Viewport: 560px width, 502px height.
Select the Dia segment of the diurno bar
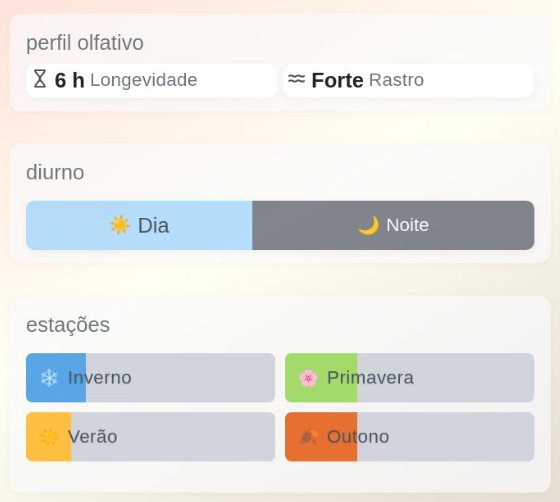pyautogui.click(x=139, y=225)
